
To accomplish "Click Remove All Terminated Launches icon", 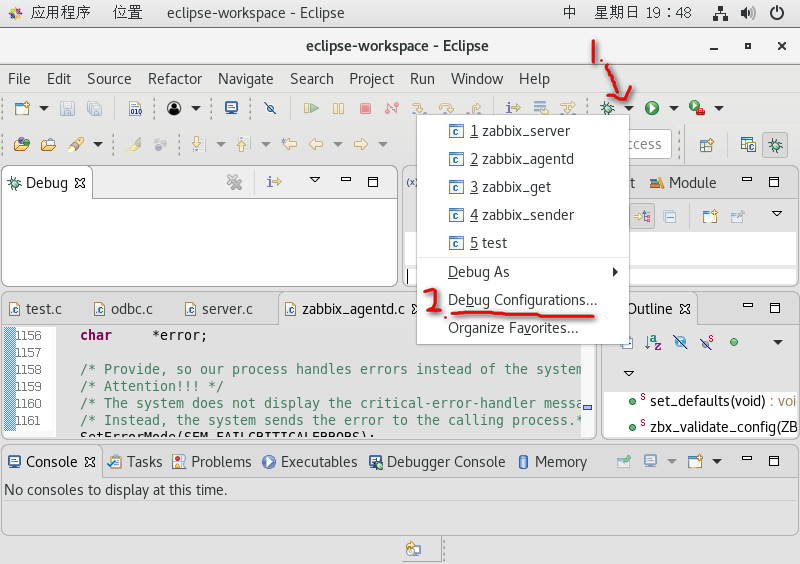I will (234, 182).
